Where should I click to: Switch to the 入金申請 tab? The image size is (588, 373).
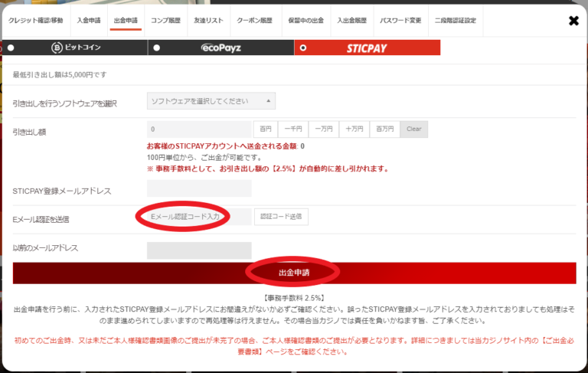pyautogui.click(x=89, y=20)
